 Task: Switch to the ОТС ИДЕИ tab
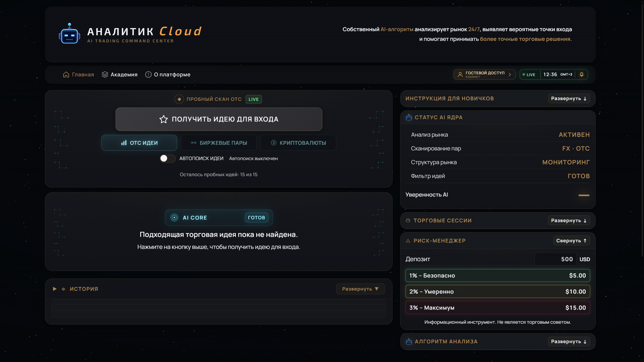(x=139, y=143)
